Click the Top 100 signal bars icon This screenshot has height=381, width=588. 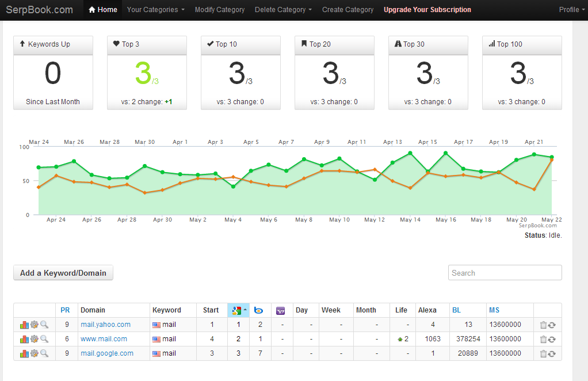[x=491, y=44]
